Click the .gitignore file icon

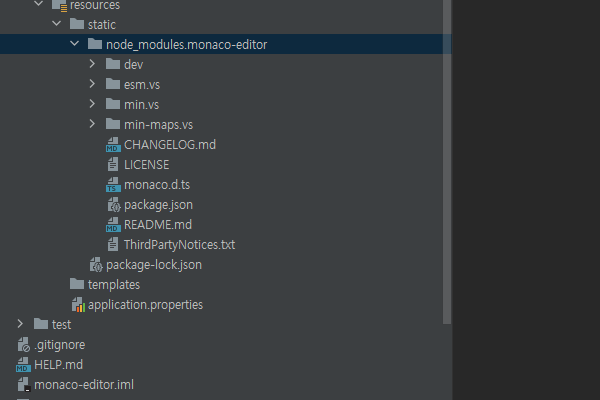pos(24,345)
